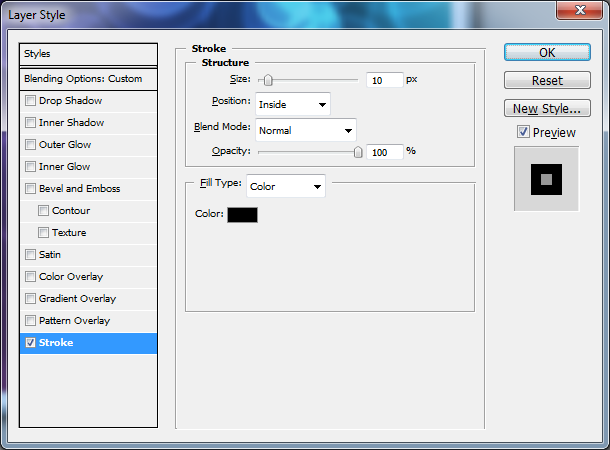
Task: Click the Opacity slider handle
Action: click(x=358, y=152)
